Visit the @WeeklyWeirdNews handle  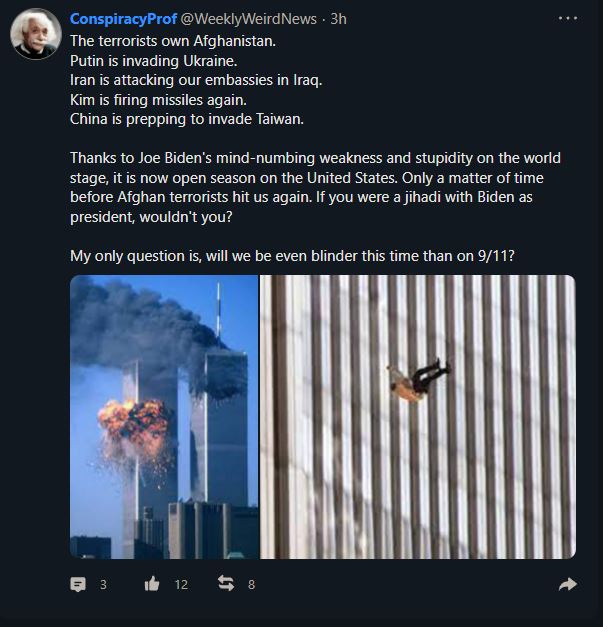point(248,19)
